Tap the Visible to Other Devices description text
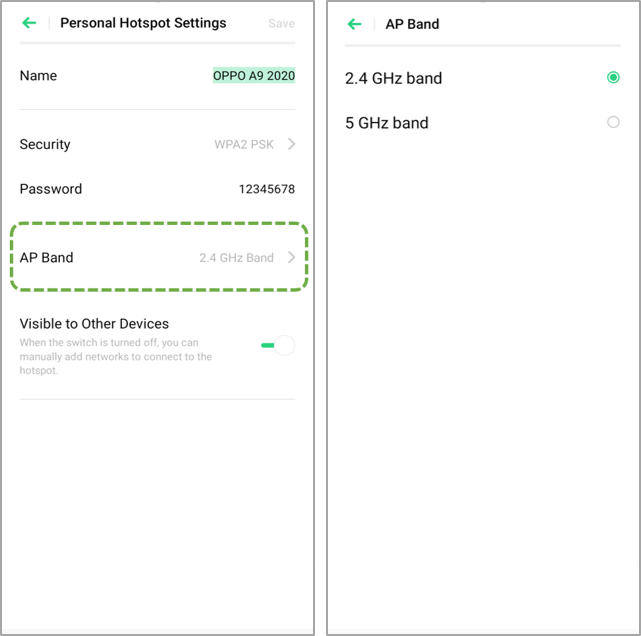Image resolution: width=641 pixels, height=636 pixels. coord(116,356)
